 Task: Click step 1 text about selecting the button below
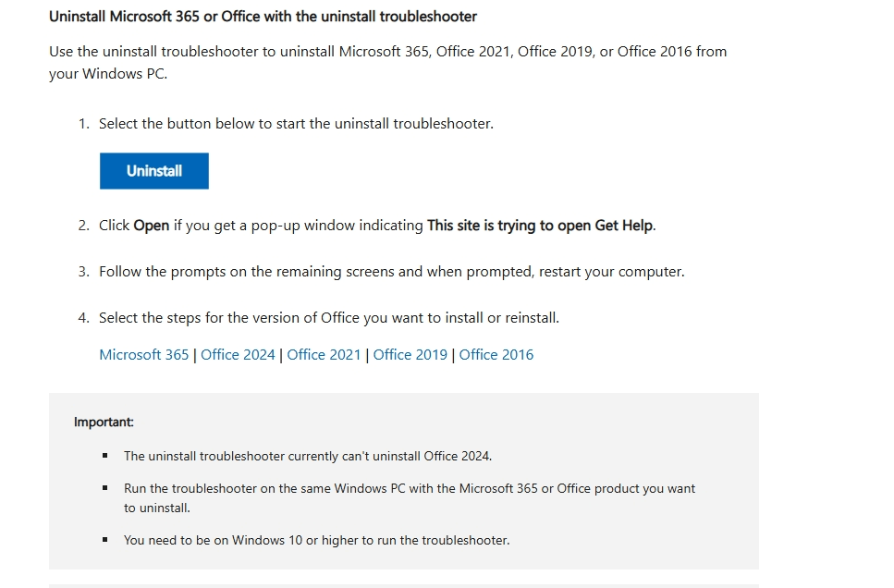pyautogui.click(x=296, y=124)
